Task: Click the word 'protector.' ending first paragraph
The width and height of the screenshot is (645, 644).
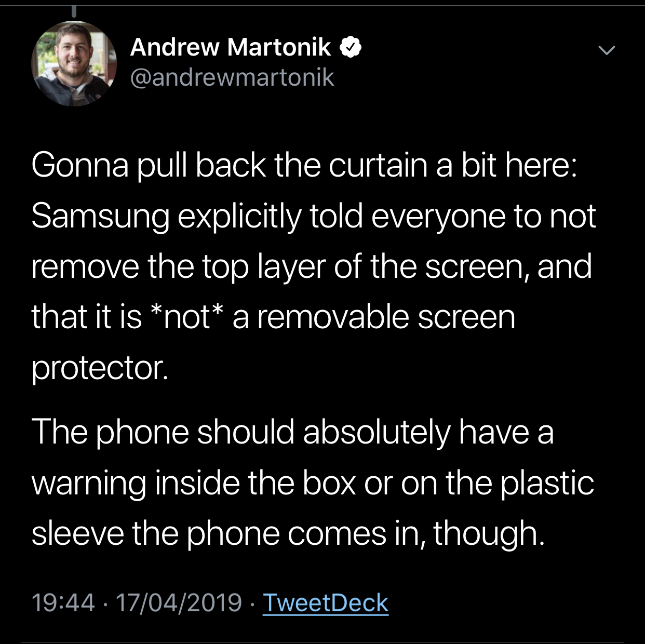Action: click(100, 369)
